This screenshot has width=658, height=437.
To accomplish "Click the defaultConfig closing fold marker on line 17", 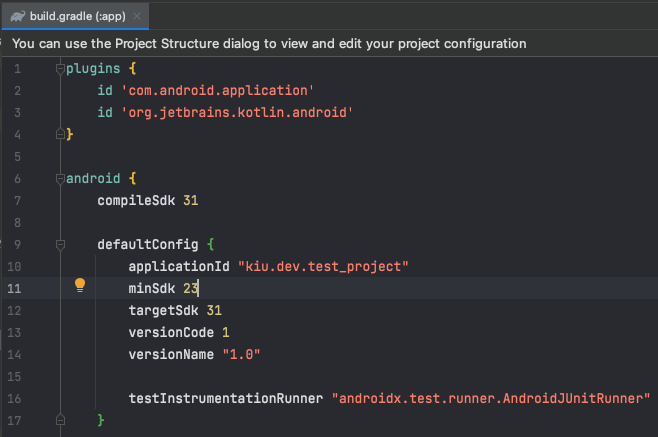I will [x=60, y=420].
